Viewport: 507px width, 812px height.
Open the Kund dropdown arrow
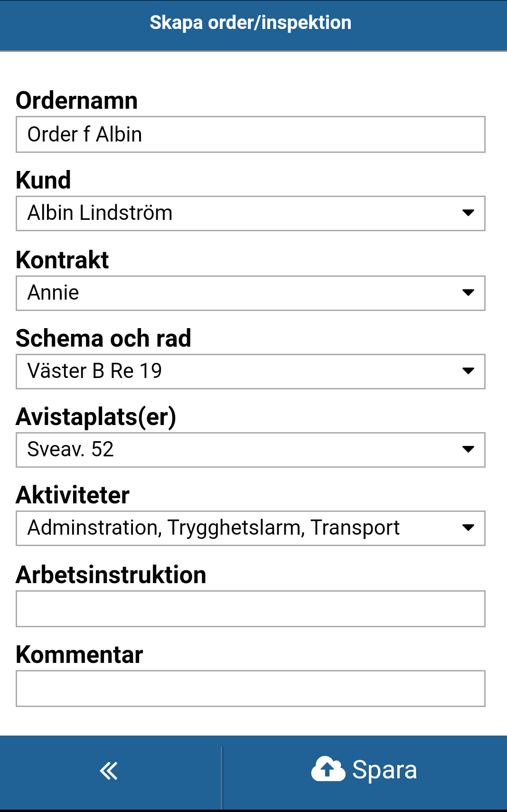468,213
